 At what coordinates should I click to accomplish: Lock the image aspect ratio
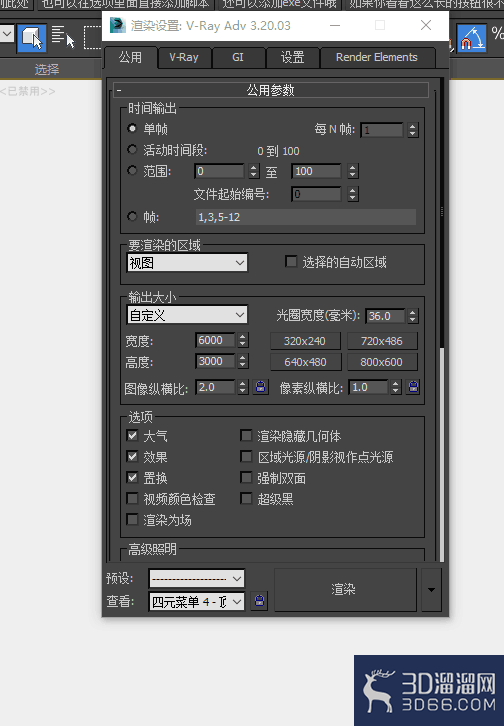click(x=261, y=387)
